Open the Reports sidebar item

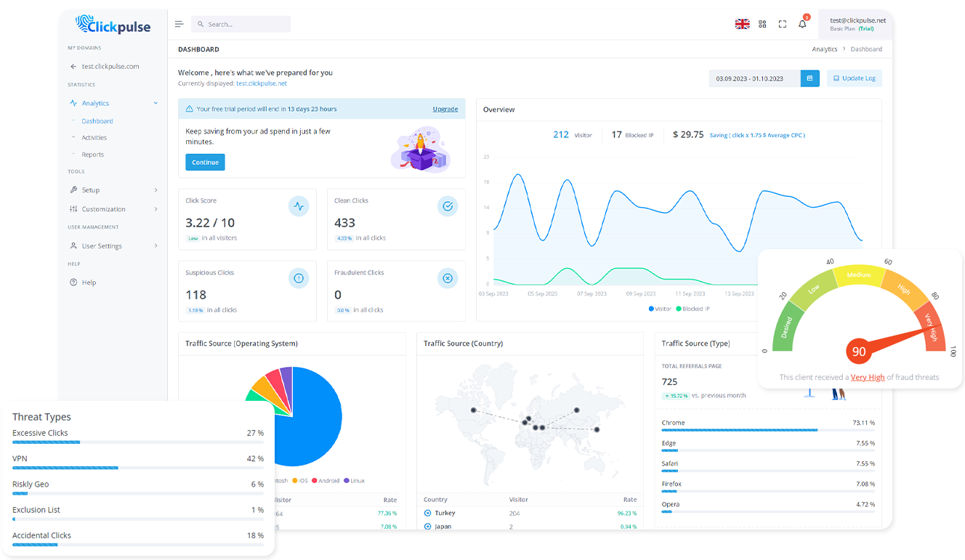pos(92,155)
